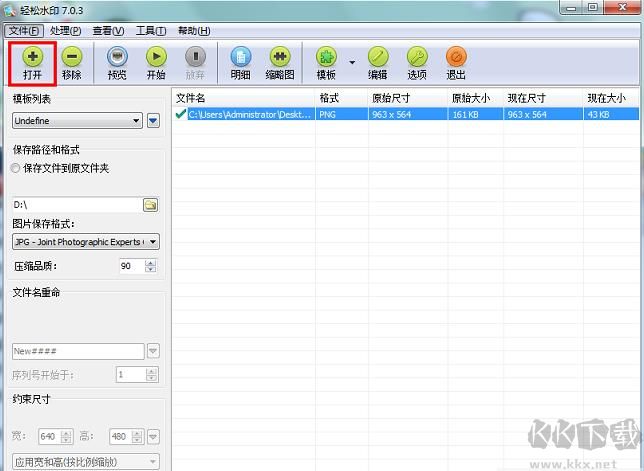644x471 pixels.
Task: Open the dropdown beside the 480 height field
Action: tap(153, 436)
